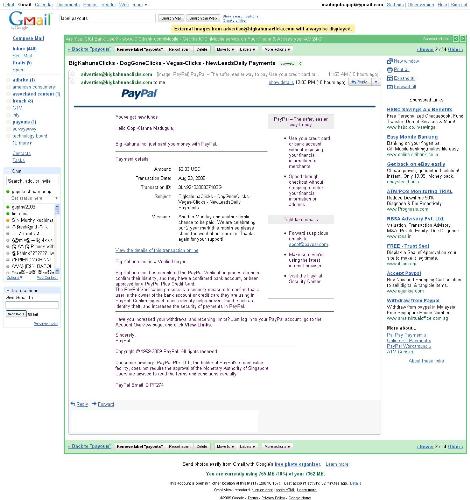This screenshot has width=470, height=500.
Task: Click the chat contact list scrollbar
Action: pyautogui.click(x=57, y=239)
